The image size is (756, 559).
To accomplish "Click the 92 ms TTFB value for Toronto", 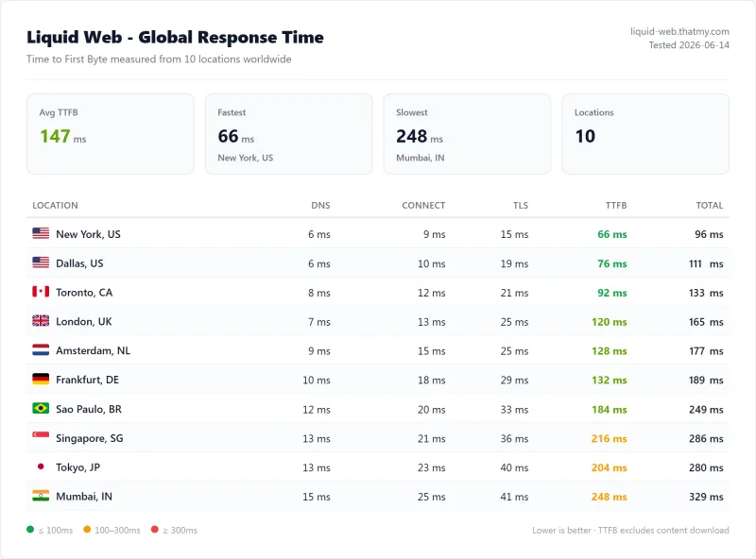I will coord(612,293).
